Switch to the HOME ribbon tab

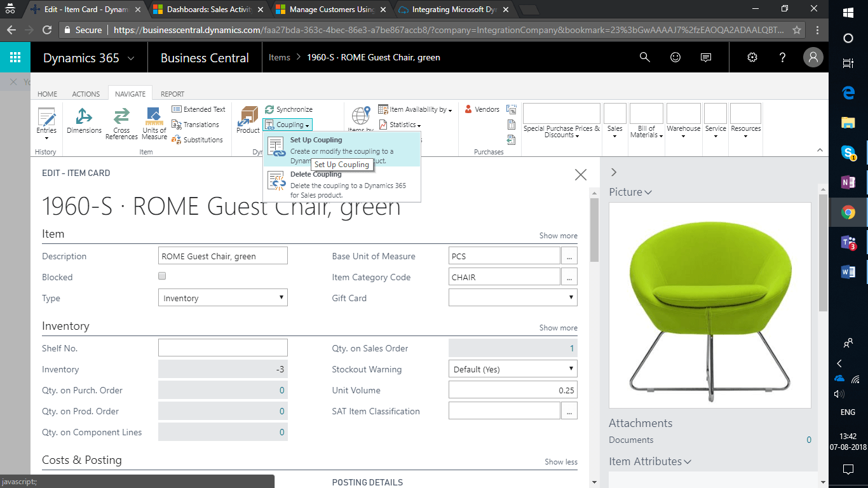point(48,94)
